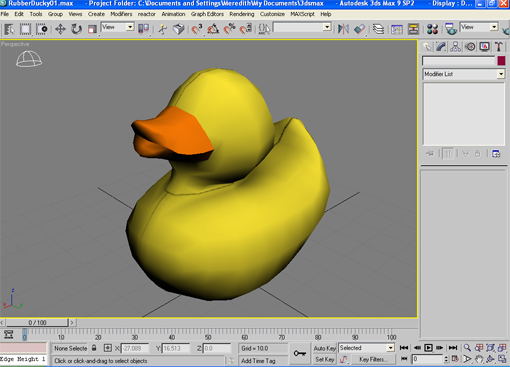Open Schematic View from the toolbar
The height and width of the screenshot is (367, 510).
(x=413, y=29)
